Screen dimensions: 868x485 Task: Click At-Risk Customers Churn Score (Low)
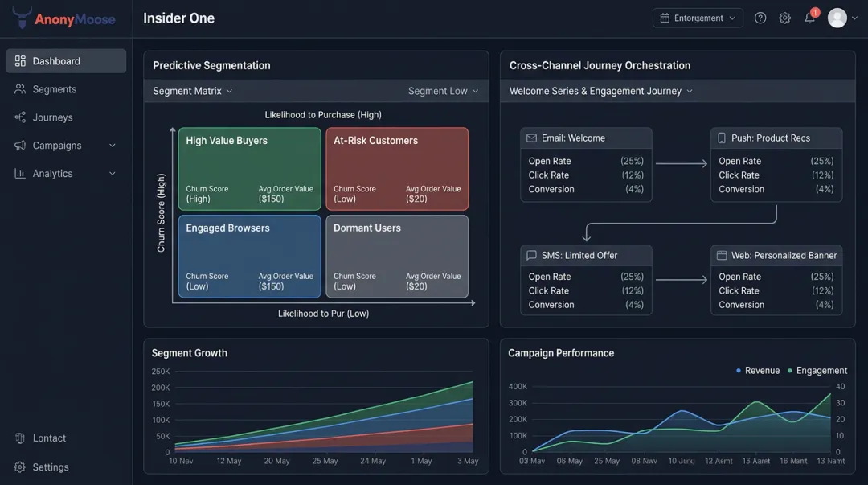[x=354, y=194]
